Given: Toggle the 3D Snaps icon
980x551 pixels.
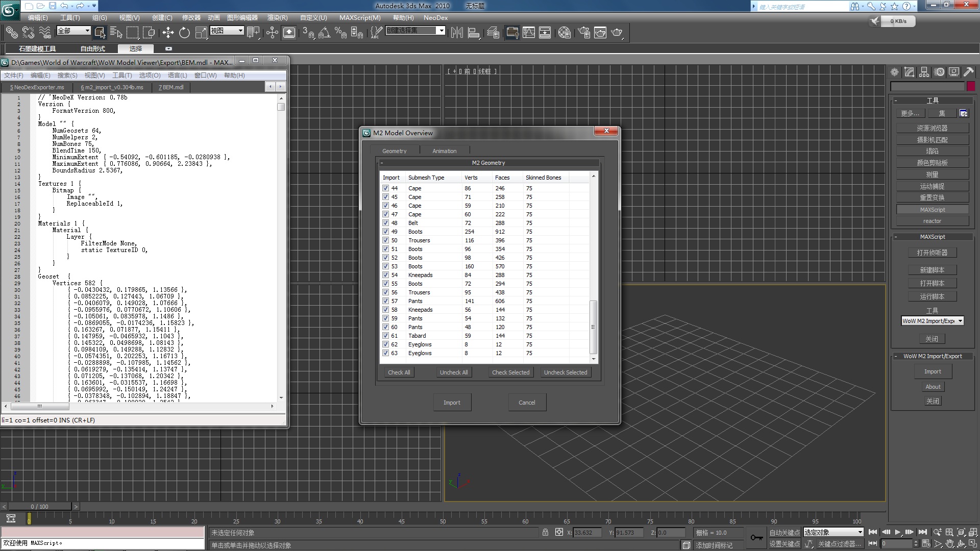Looking at the screenshot, I should coord(309,33).
